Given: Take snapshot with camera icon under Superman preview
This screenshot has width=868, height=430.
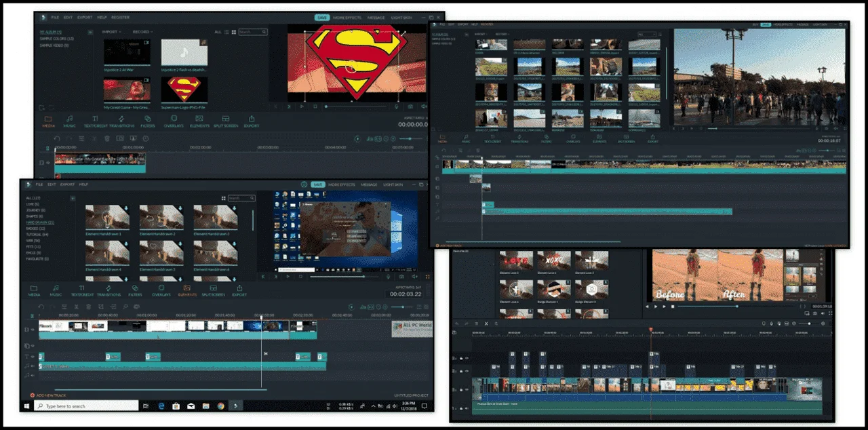Looking at the screenshot, I should tap(410, 106).
